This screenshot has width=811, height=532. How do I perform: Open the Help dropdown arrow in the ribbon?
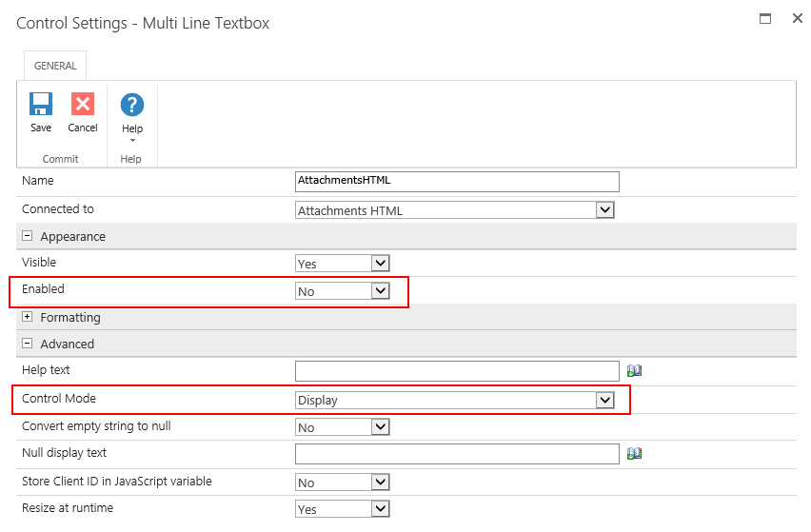pos(132,140)
